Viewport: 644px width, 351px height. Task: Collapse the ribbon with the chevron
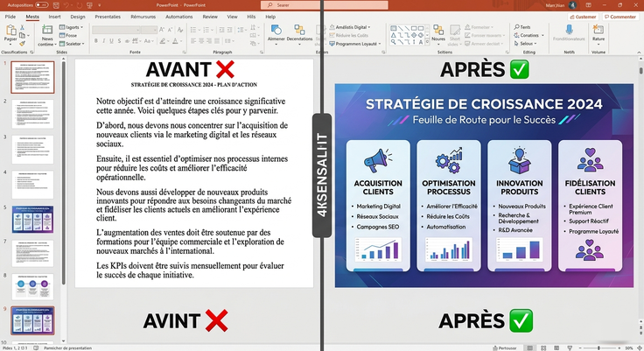coord(639,53)
